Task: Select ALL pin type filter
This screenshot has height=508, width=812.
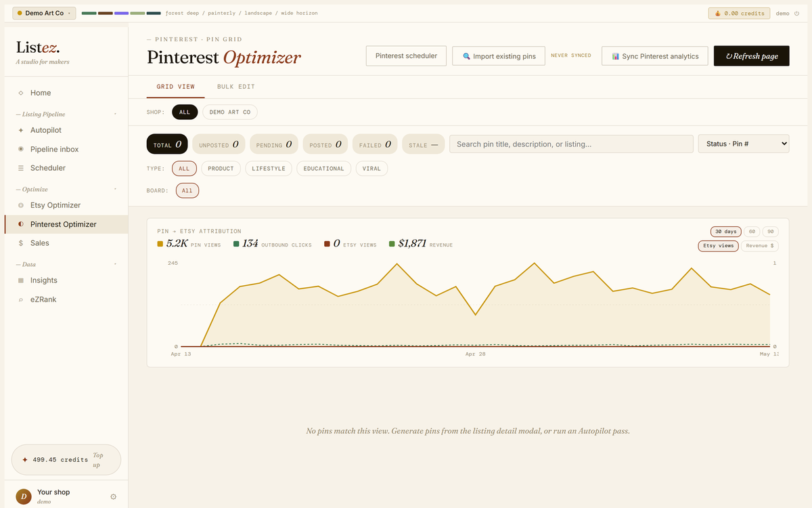Action: pyautogui.click(x=184, y=169)
